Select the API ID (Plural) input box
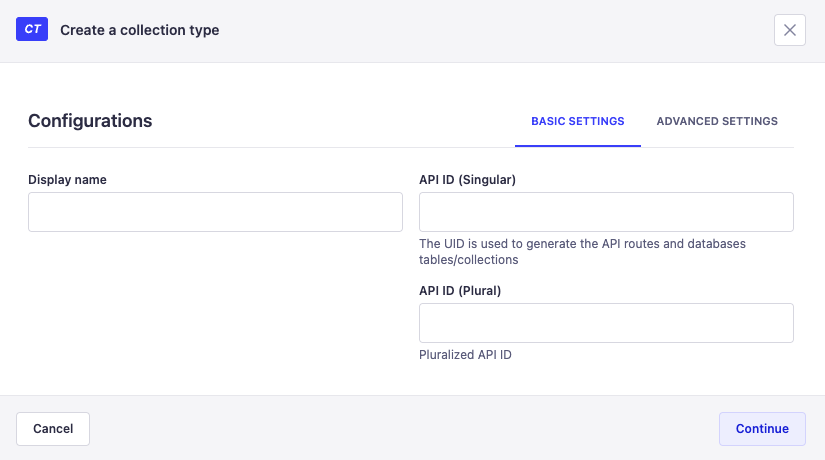This screenshot has height=460, width=825. pyautogui.click(x=606, y=323)
